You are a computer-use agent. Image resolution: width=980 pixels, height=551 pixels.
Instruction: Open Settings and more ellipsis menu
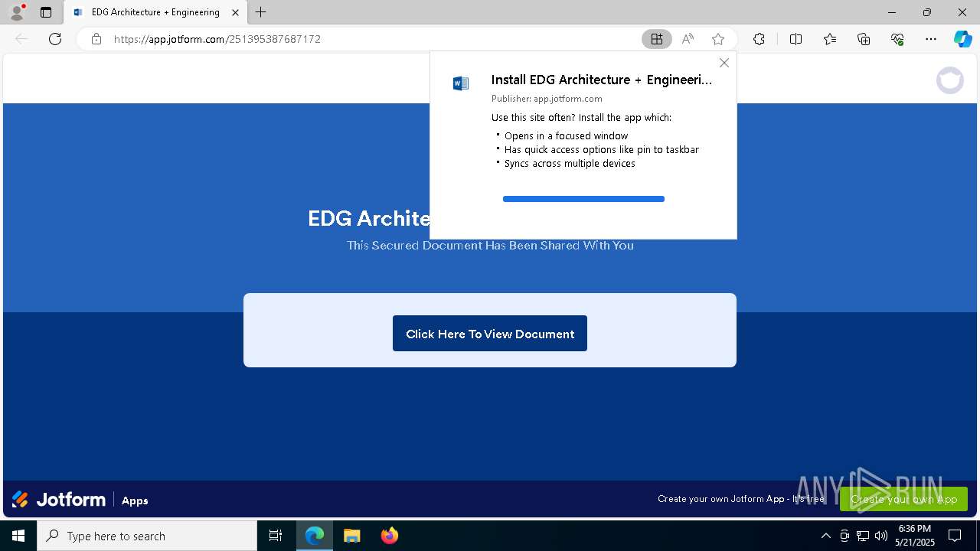pyautogui.click(x=931, y=39)
